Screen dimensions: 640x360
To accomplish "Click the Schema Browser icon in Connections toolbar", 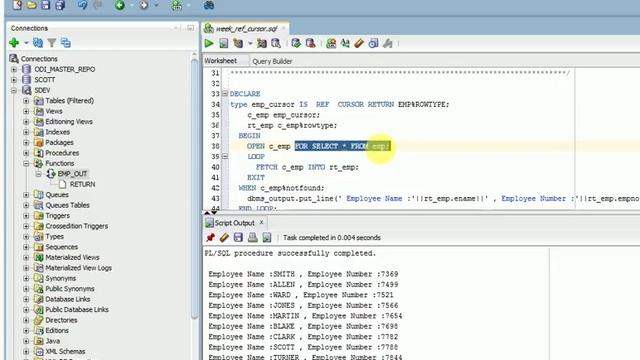I will coord(65,42).
